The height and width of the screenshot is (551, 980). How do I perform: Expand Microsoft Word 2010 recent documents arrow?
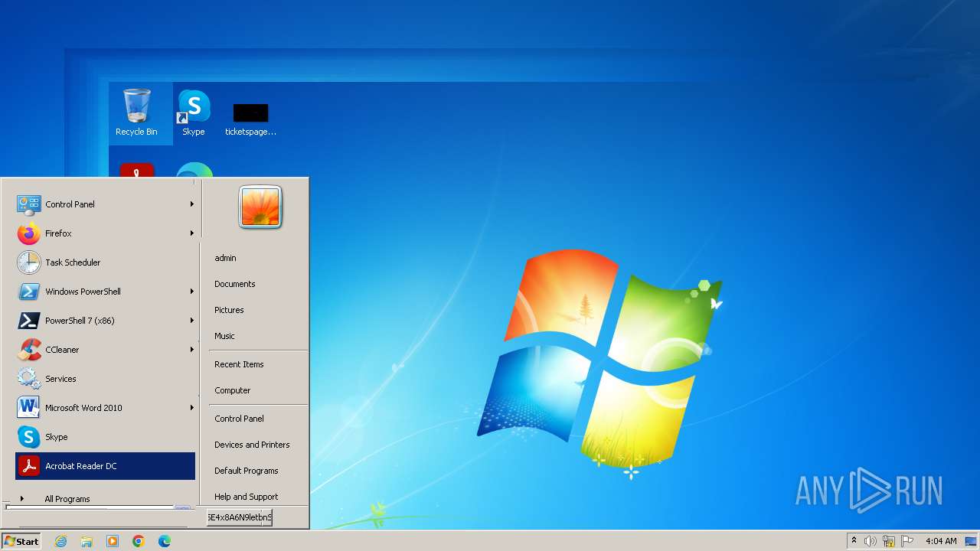coord(191,408)
